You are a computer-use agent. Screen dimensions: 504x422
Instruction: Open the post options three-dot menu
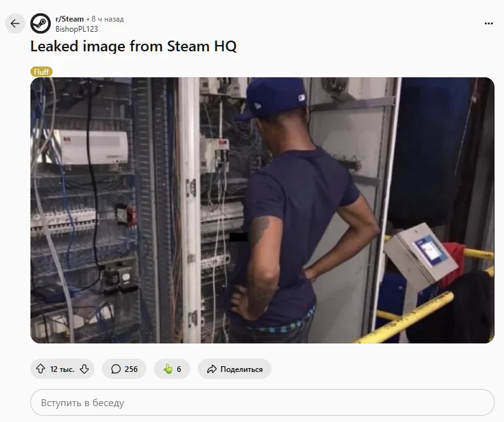(x=489, y=23)
